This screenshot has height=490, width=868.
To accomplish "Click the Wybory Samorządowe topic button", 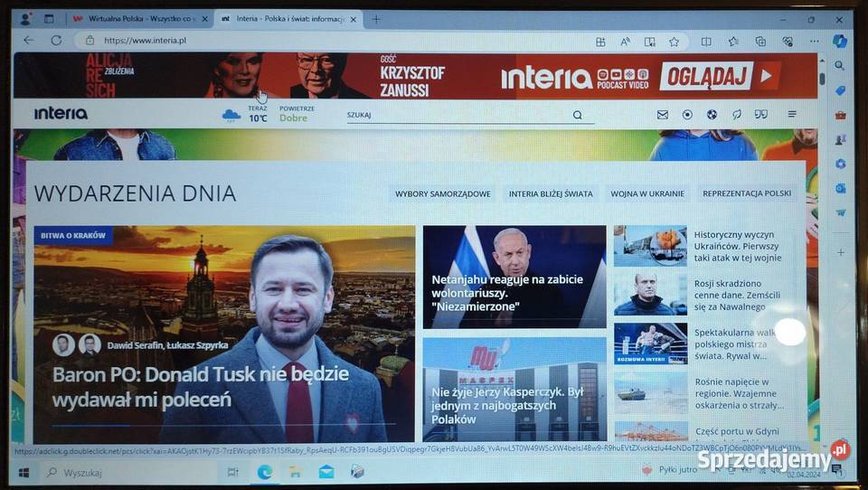I will (443, 193).
